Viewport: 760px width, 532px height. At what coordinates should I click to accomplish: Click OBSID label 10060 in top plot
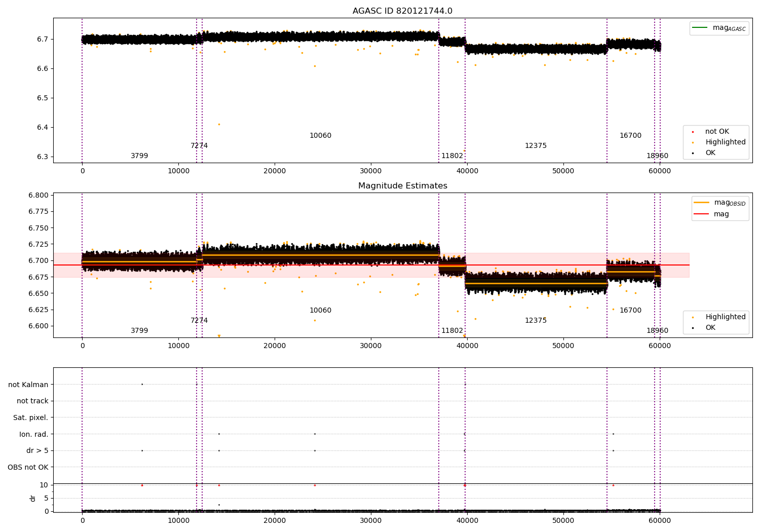[x=320, y=136]
